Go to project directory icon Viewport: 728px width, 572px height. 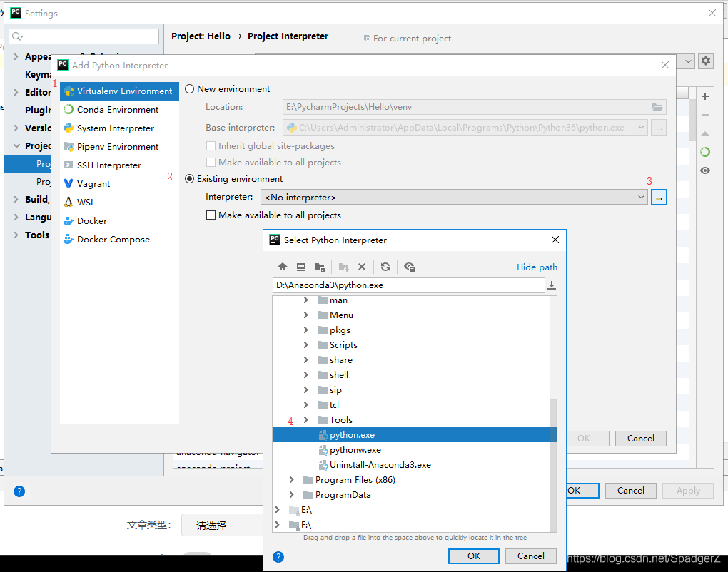point(320,267)
